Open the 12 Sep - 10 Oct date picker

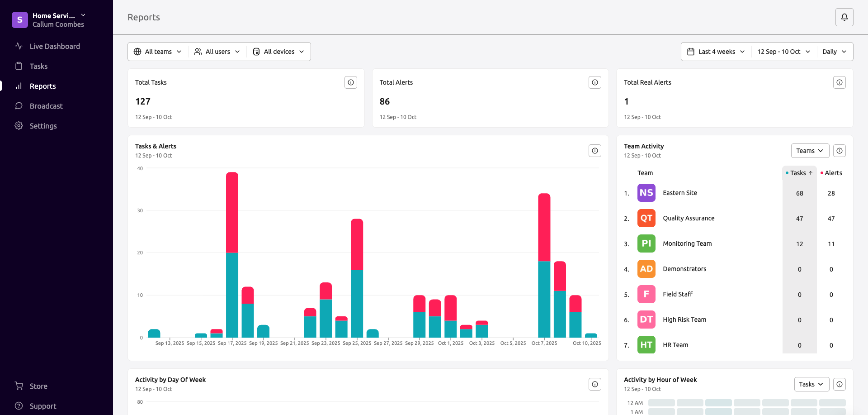click(x=784, y=52)
